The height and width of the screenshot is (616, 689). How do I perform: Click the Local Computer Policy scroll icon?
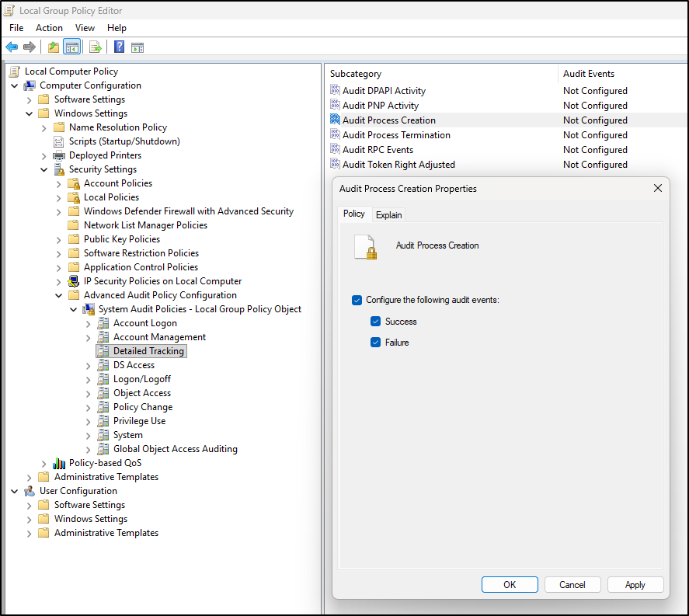click(15, 71)
